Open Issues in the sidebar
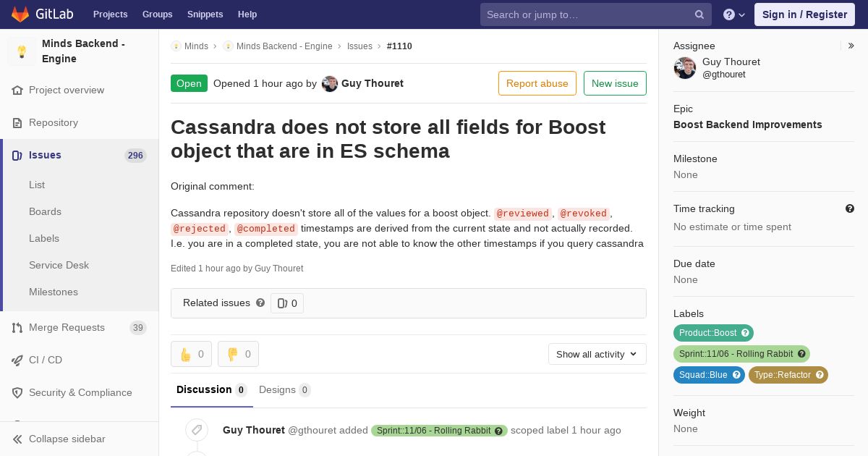The width and height of the screenshot is (868, 456). pyautogui.click(x=80, y=155)
